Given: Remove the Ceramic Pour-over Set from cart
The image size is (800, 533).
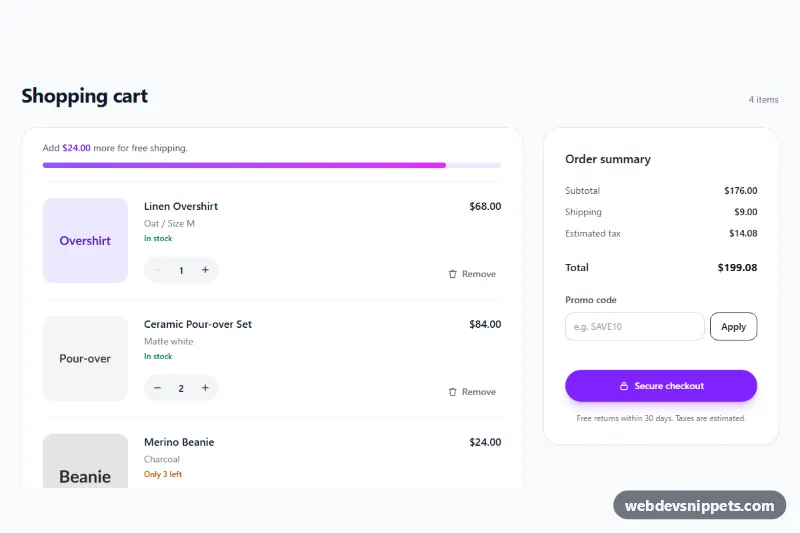Looking at the screenshot, I should 472,392.
